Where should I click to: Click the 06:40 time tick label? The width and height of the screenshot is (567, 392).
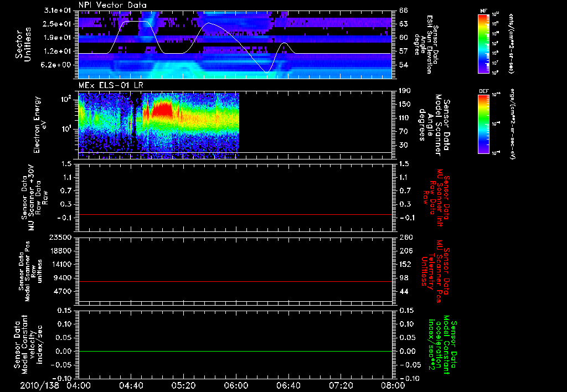[288, 385]
